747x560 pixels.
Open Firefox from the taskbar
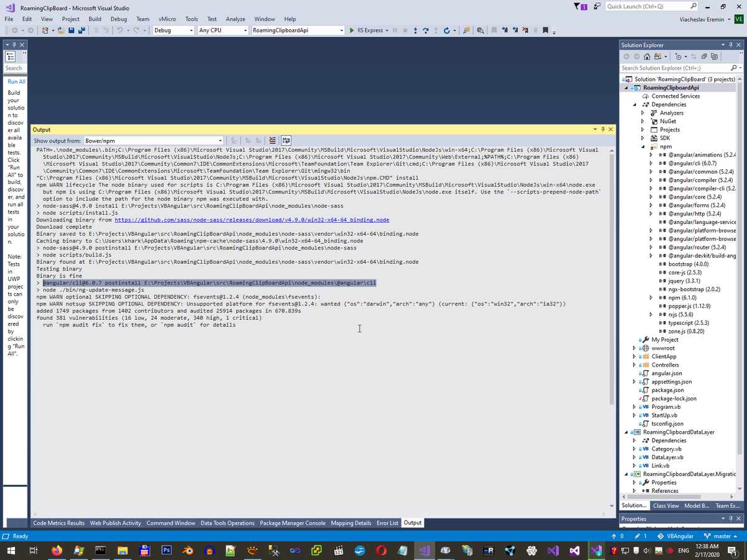(x=57, y=551)
